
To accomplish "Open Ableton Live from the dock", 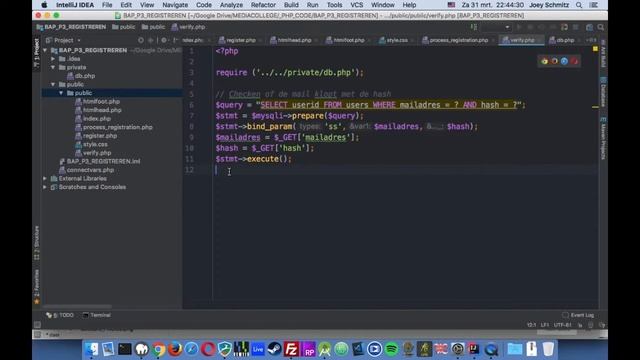I will (x=258, y=349).
